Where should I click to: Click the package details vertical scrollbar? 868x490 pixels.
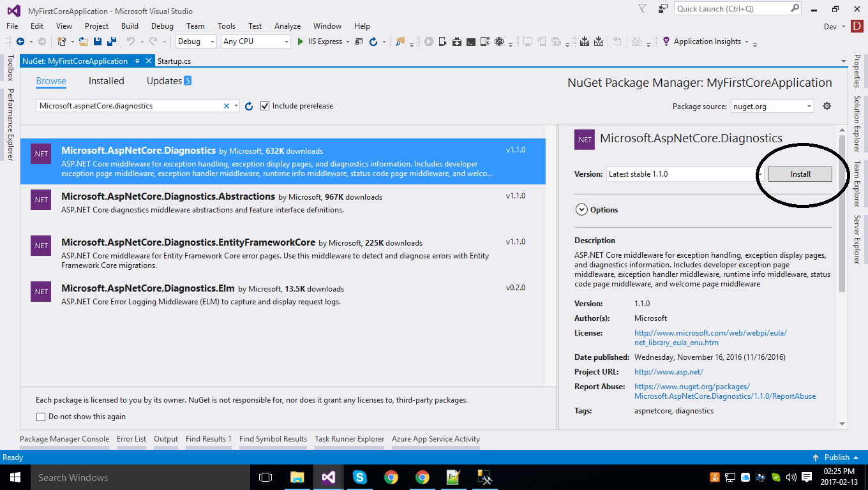click(842, 213)
